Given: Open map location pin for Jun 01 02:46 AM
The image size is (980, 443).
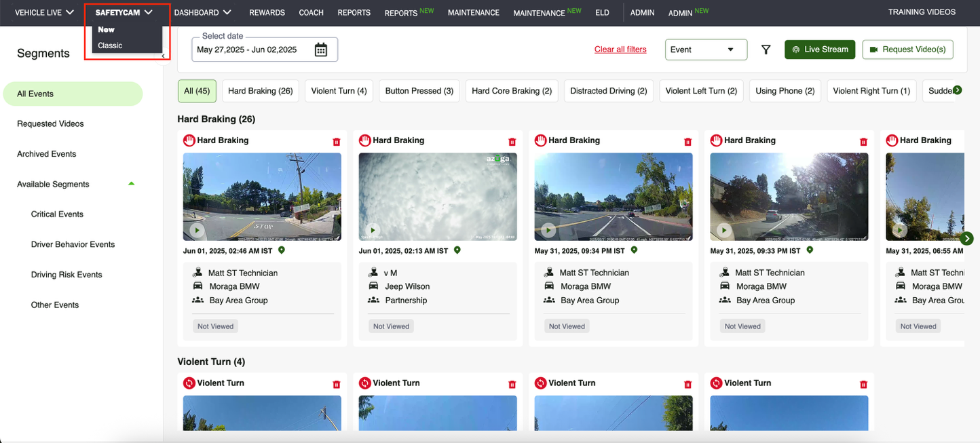Looking at the screenshot, I should coord(282,250).
